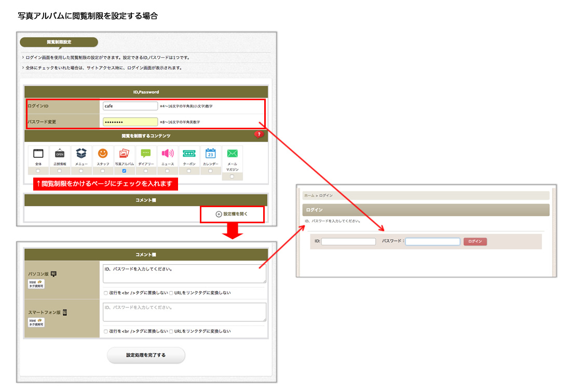Click the パソコン版 comment textarea
The width and height of the screenshot is (571, 392).
184,274
